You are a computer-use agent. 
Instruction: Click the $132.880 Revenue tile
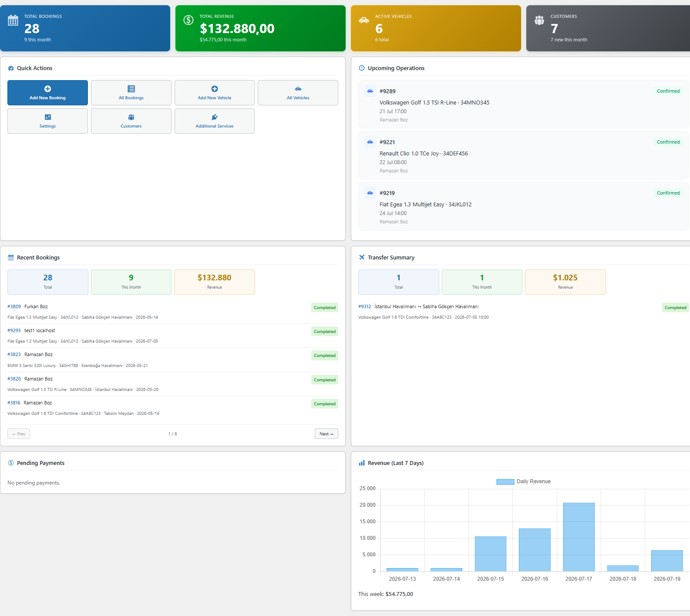click(x=215, y=282)
